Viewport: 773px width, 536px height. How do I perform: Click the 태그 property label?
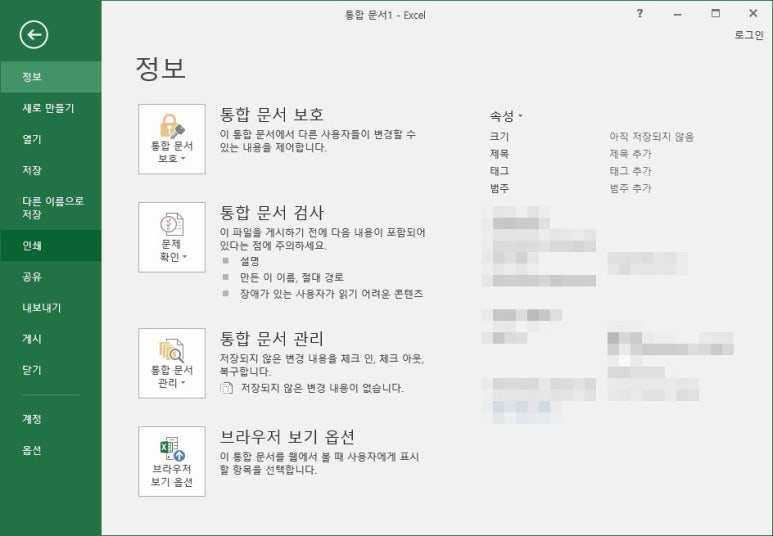[499, 171]
